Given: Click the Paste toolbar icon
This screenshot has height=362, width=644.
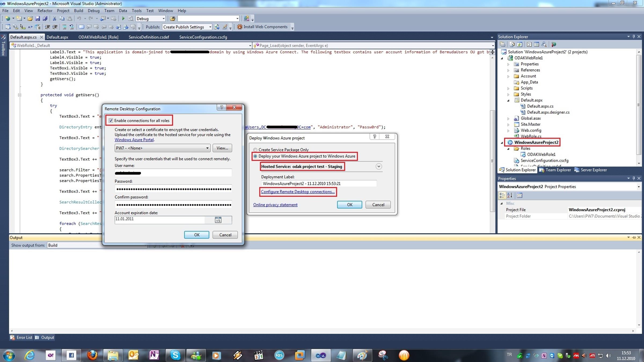Looking at the screenshot, I should click(69, 19).
